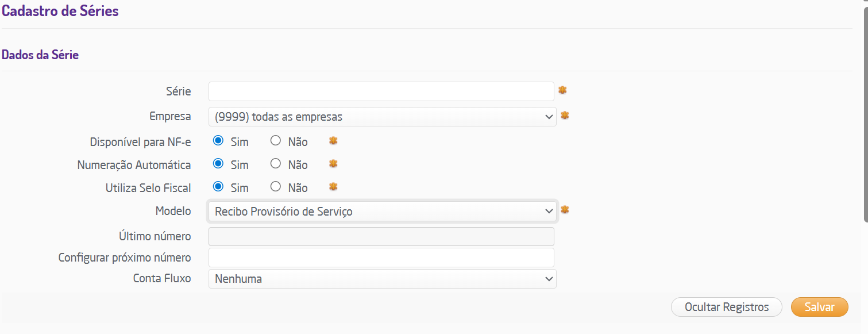Select Sim for Utiliza Selo Fiscal
Screen dimensions: 868x334
pos(218,187)
